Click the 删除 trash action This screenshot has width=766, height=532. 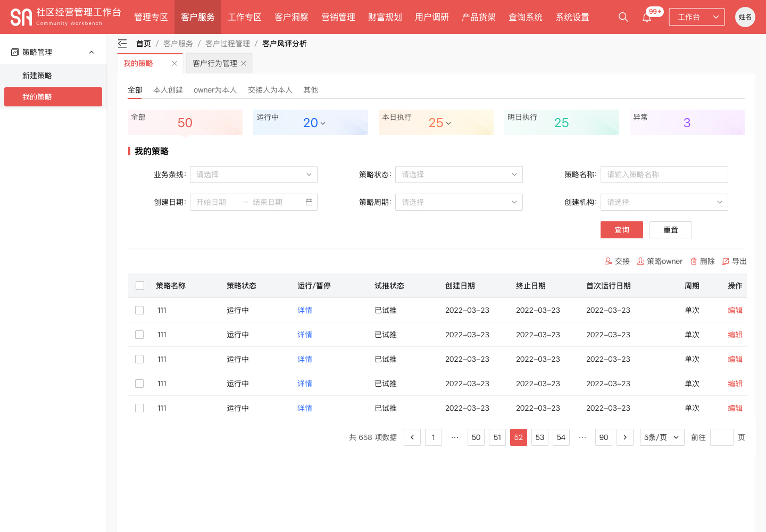(702, 261)
